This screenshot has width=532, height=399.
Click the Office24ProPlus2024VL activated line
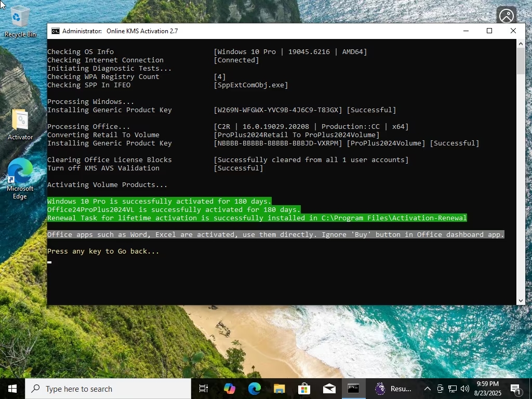[x=174, y=210]
